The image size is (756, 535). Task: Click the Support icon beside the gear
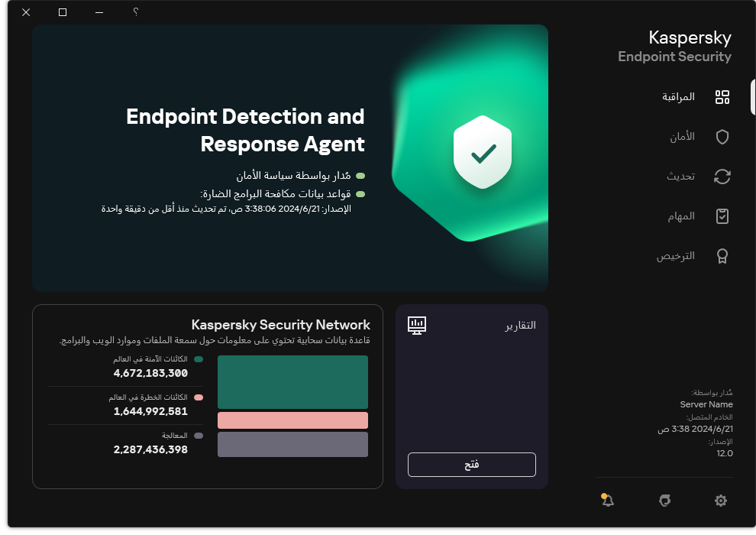coord(664,501)
